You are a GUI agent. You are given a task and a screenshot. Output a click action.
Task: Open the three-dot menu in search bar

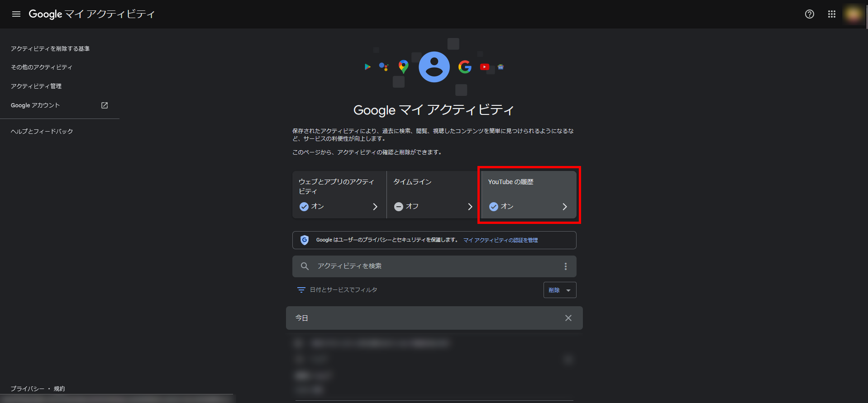pyautogui.click(x=565, y=266)
